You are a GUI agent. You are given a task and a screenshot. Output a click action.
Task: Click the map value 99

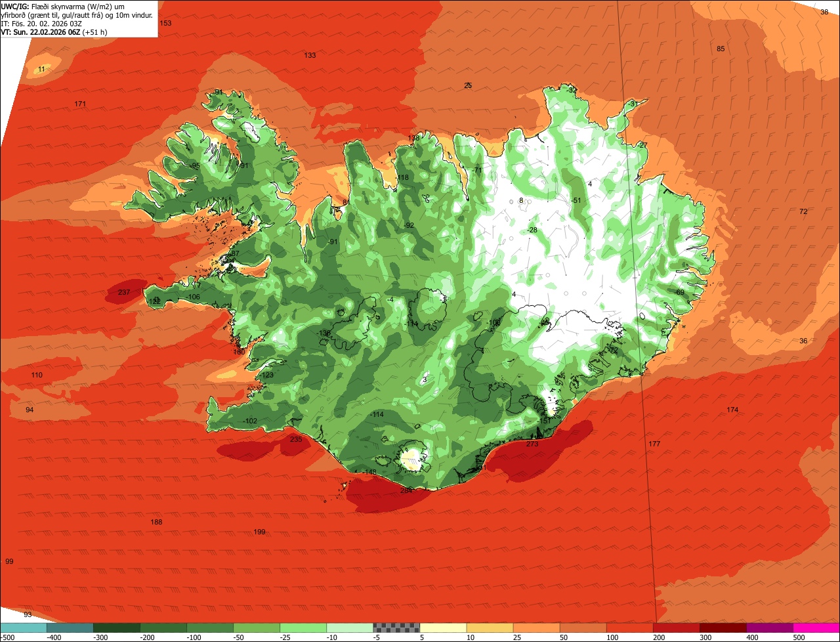(9, 561)
